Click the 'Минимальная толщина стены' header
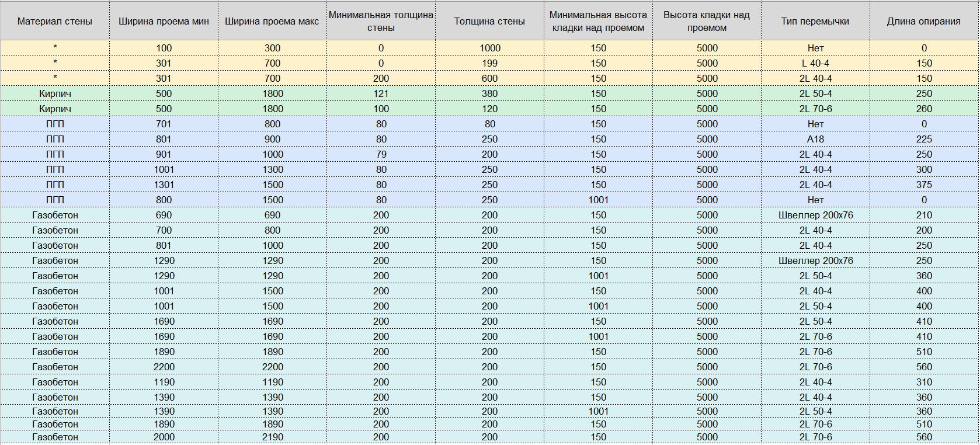Screen dimensions: 980x445 (381, 21)
